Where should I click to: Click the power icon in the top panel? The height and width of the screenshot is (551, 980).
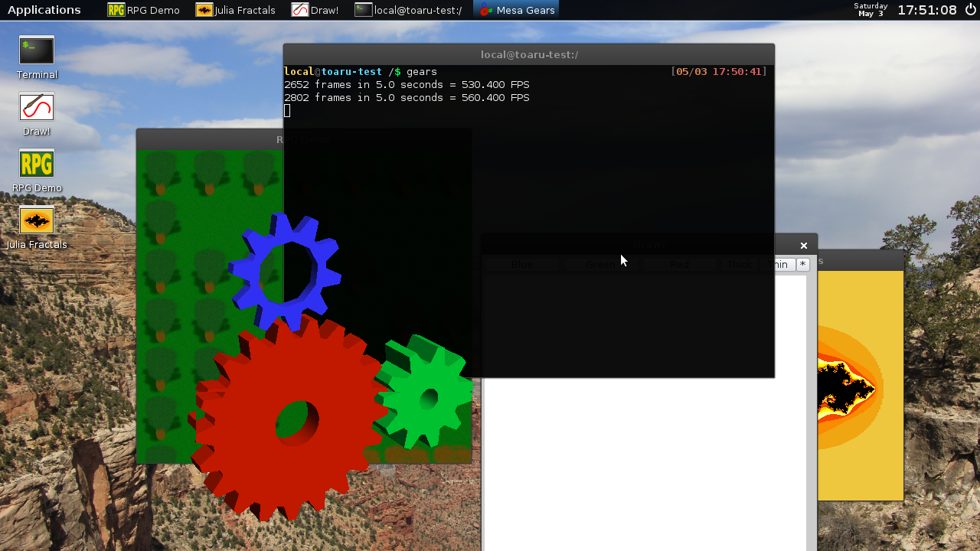coord(971,10)
